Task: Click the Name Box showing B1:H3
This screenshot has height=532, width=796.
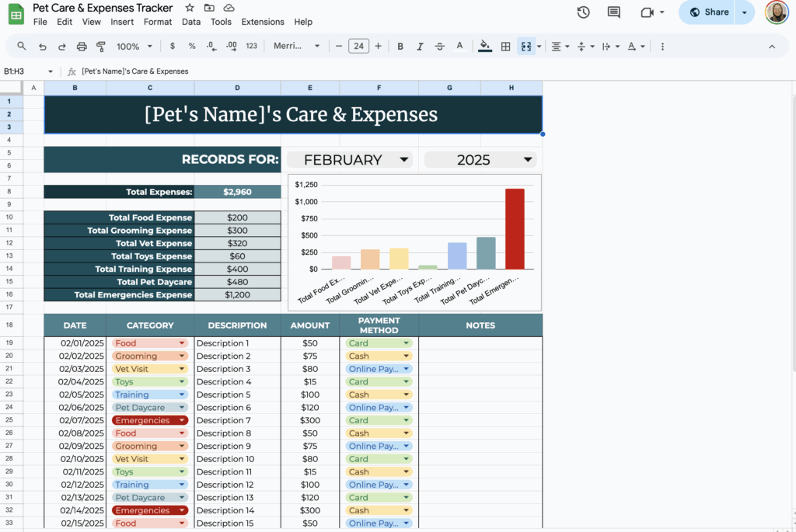Action: coord(21,71)
